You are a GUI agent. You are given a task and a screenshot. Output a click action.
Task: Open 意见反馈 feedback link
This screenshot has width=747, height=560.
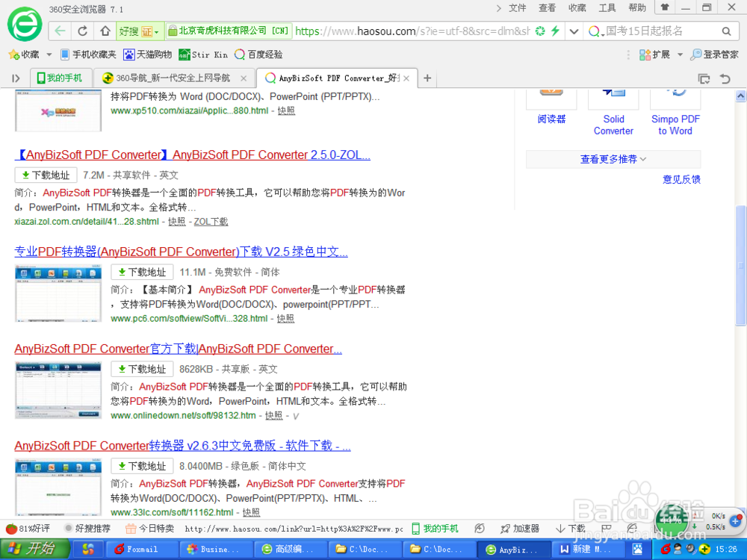pyautogui.click(x=681, y=179)
